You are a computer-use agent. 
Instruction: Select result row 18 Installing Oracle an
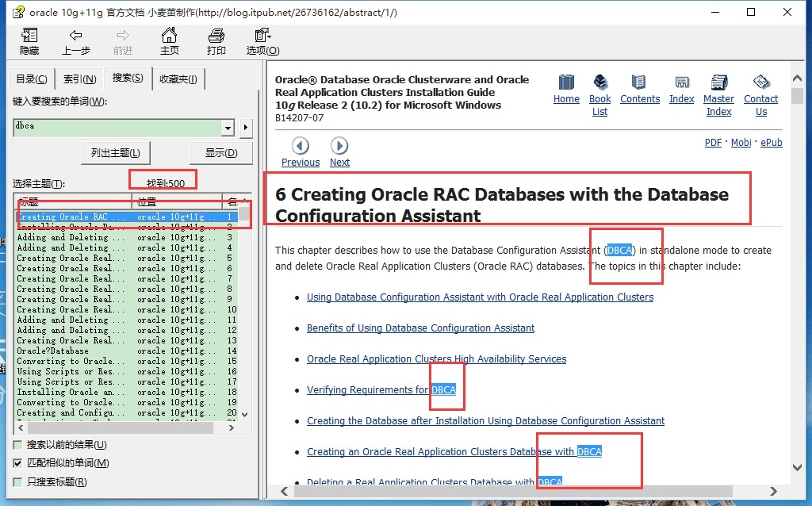click(127, 392)
